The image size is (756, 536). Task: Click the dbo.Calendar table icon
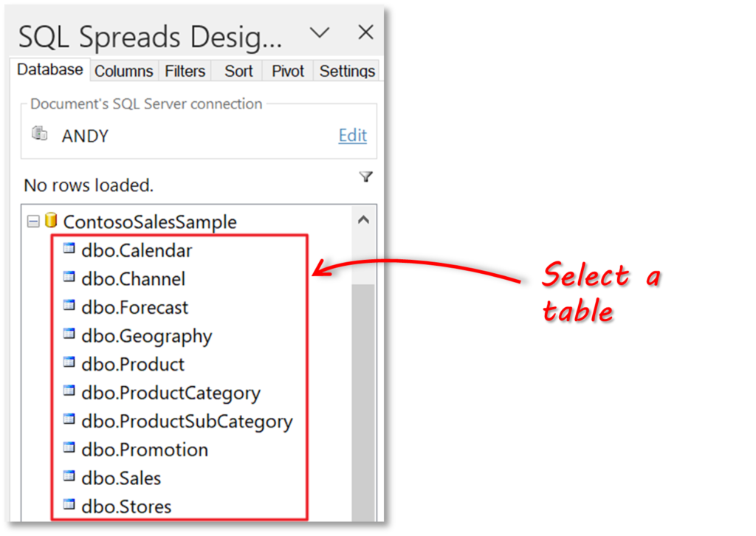click(69, 249)
